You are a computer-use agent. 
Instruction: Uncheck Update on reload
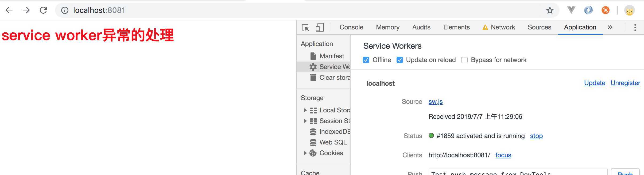[x=399, y=60]
